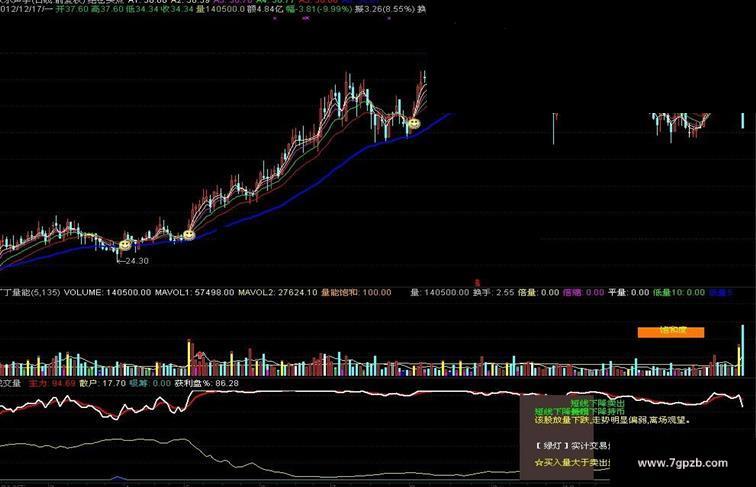Image resolution: width=756 pixels, height=487 pixels.
Task: Click the 散户: 17.70 indicator value
Action: click(x=102, y=383)
